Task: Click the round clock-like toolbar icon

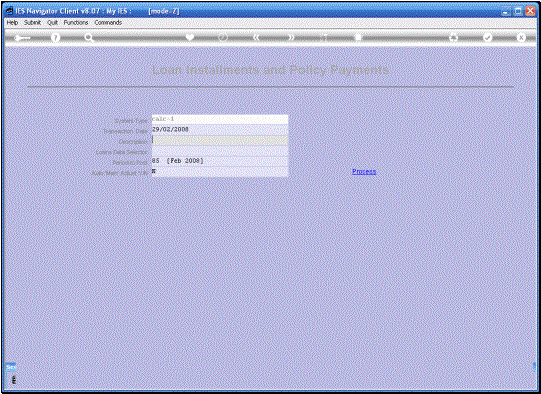Action: (223, 37)
